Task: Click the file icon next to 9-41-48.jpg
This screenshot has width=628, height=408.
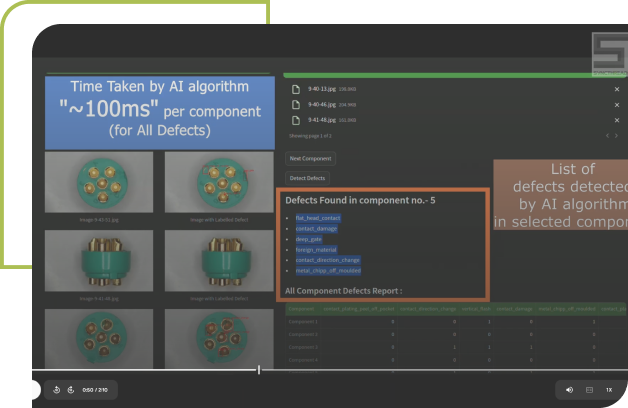Action: pyautogui.click(x=296, y=119)
